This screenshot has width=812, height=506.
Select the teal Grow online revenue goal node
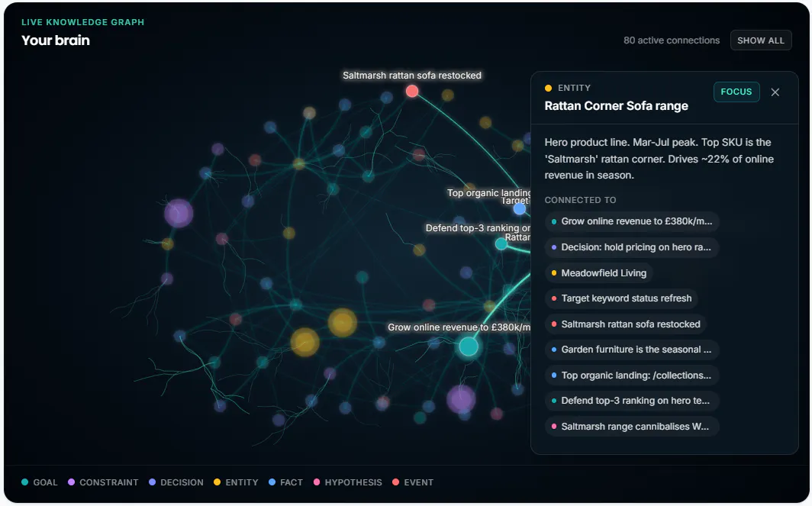point(469,346)
